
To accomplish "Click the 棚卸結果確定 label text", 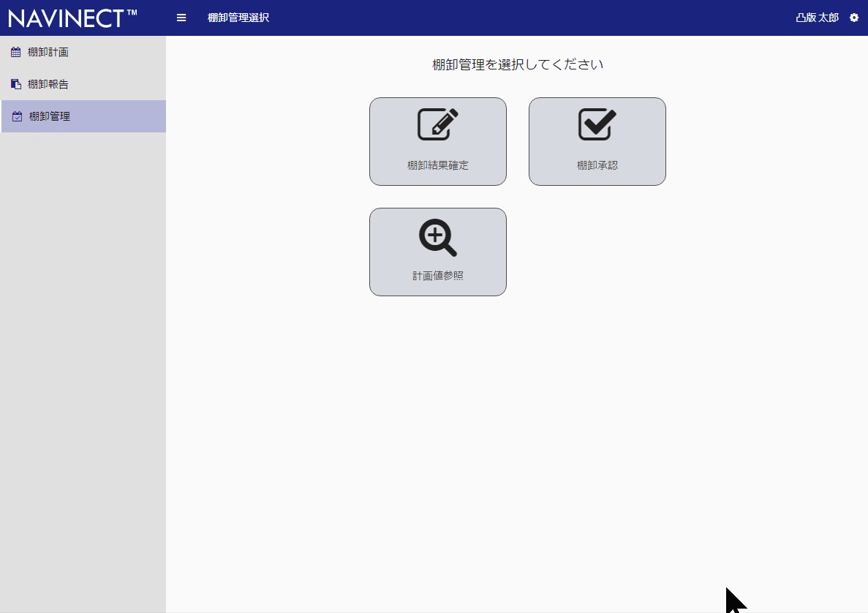I will (437, 165).
